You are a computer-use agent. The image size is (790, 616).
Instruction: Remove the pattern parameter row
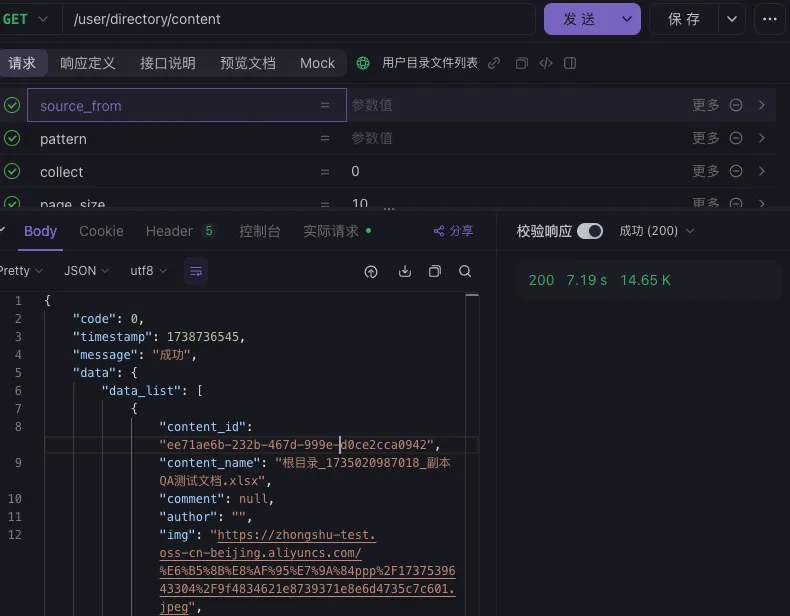point(736,138)
